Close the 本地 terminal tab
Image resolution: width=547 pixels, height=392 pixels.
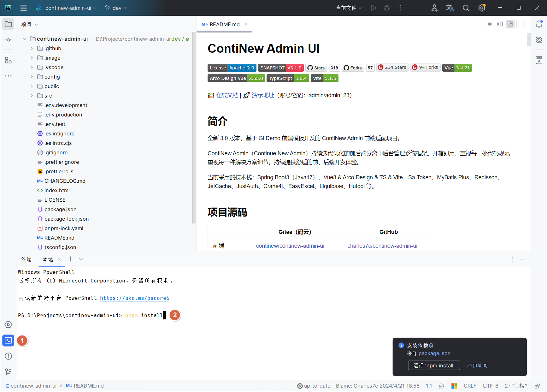pos(60,259)
